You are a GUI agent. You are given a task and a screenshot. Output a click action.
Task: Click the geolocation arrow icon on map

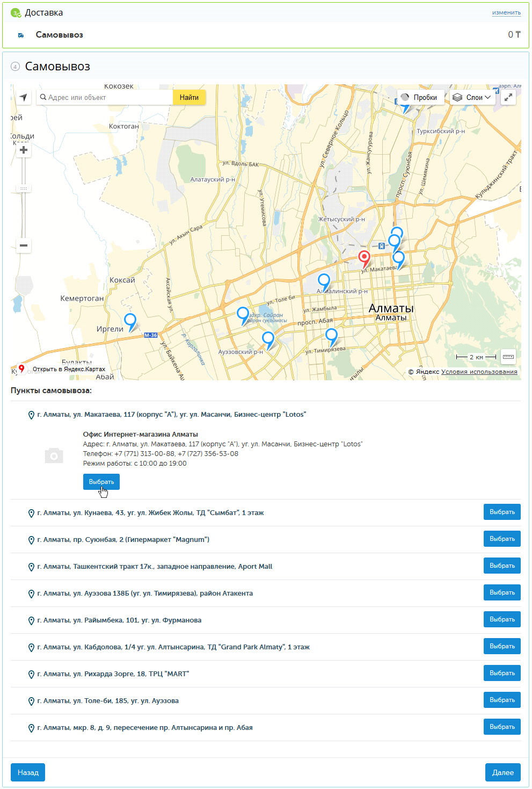coord(23,97)
